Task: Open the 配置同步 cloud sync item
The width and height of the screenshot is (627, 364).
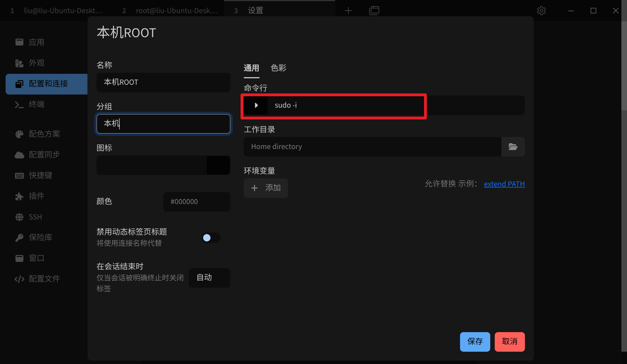Action: 44,155
